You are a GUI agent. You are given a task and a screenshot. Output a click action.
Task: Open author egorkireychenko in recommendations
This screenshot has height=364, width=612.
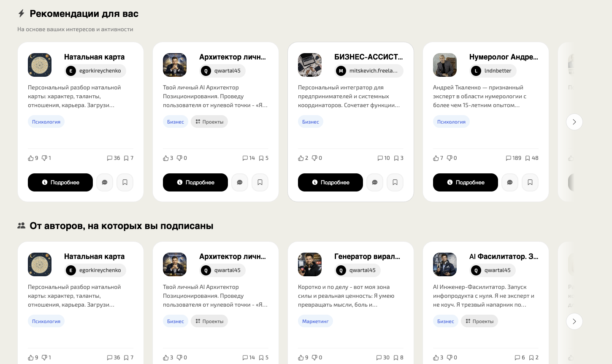click(95, 71)
